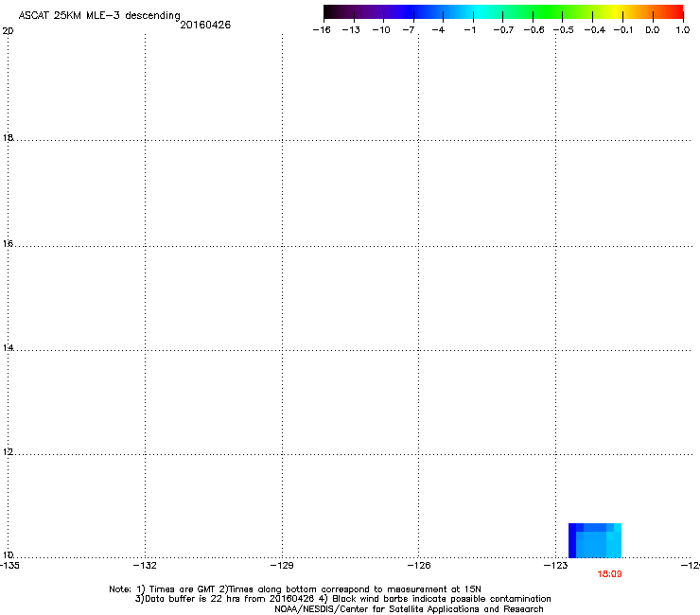Click the longitude label -135
Image resolution: width=700 pixels, height=615 pixels.
click(9, 566)
